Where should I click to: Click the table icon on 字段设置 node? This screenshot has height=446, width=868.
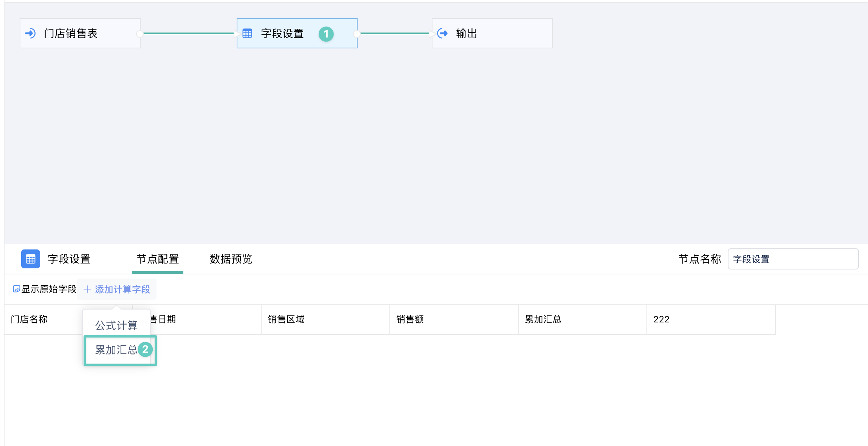247,33
